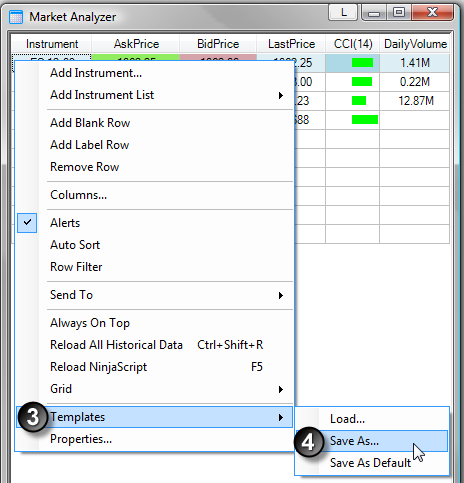This screenshot has width=464, height=483.
Task: Click the 12.87M daily volume cell
Action: [x=415, y=101]
